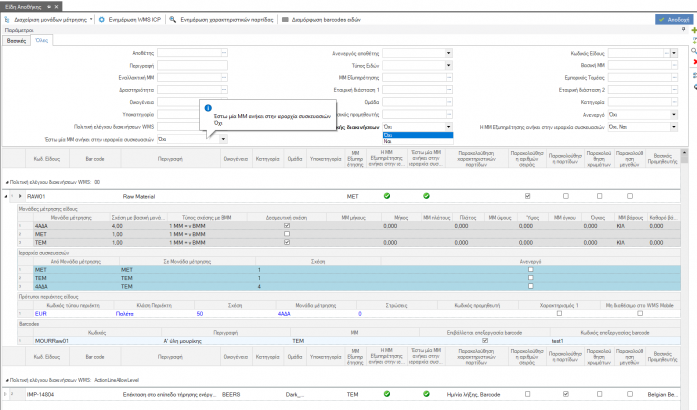Open lookup of ΜΜ Εξυπηρέτησης field
697x410 pixels.
pos(449,77)
